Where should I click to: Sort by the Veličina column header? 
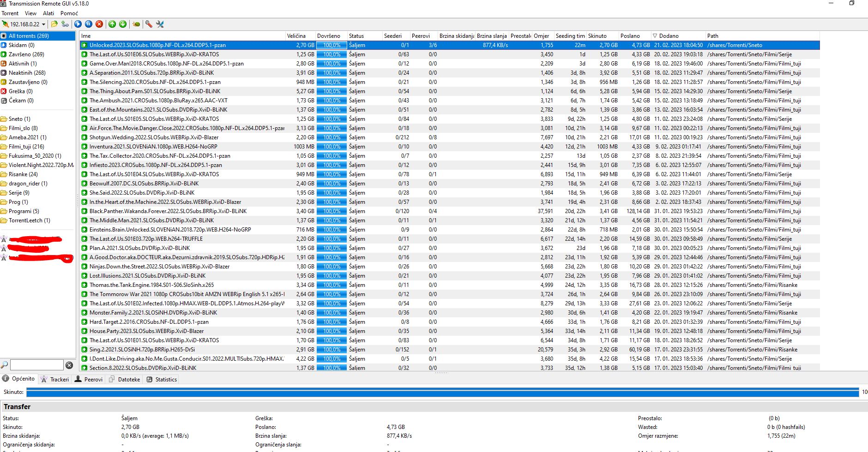click(x=300, y=36)
